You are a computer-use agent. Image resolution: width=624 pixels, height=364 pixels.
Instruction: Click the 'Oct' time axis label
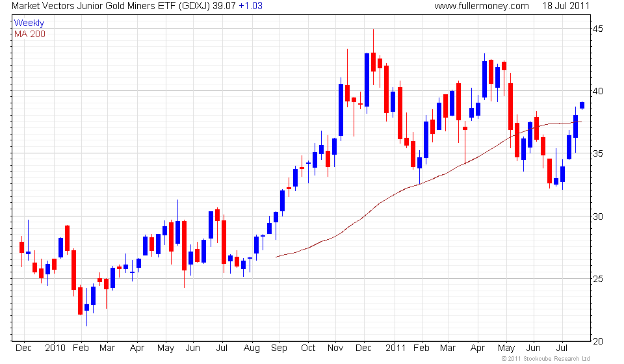point(308,348)
